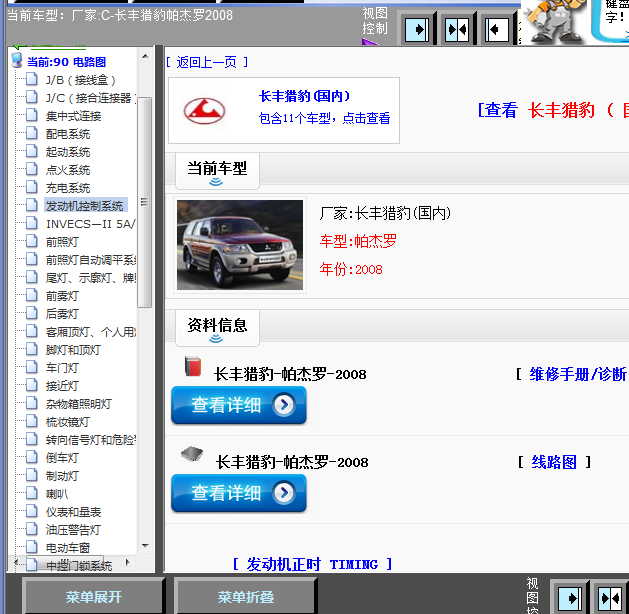Open 维修手册/诊断 link
Screen dimensions: 629x614
578,375
